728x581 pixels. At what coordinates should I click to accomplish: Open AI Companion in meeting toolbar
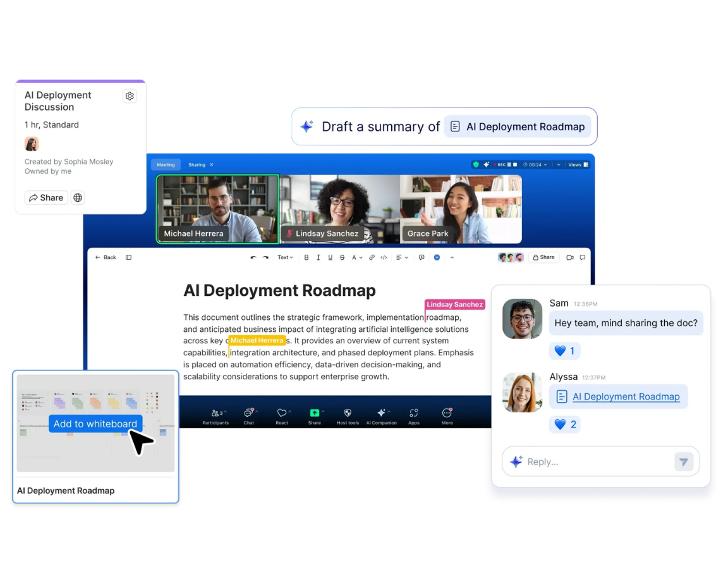coord(381,417)
